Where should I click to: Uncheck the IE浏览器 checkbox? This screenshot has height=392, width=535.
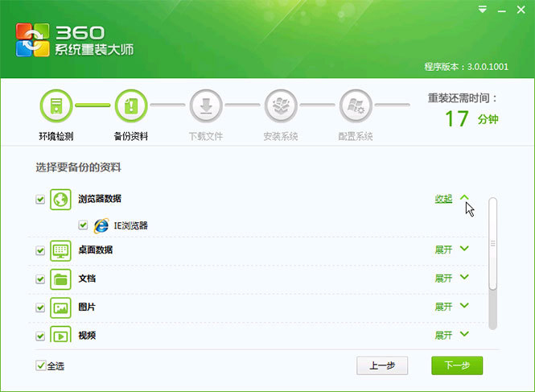click(83, 225)
